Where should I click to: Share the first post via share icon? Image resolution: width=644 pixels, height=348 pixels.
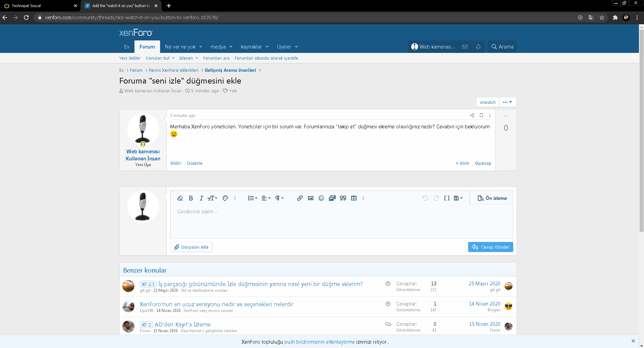click(472, 116)
